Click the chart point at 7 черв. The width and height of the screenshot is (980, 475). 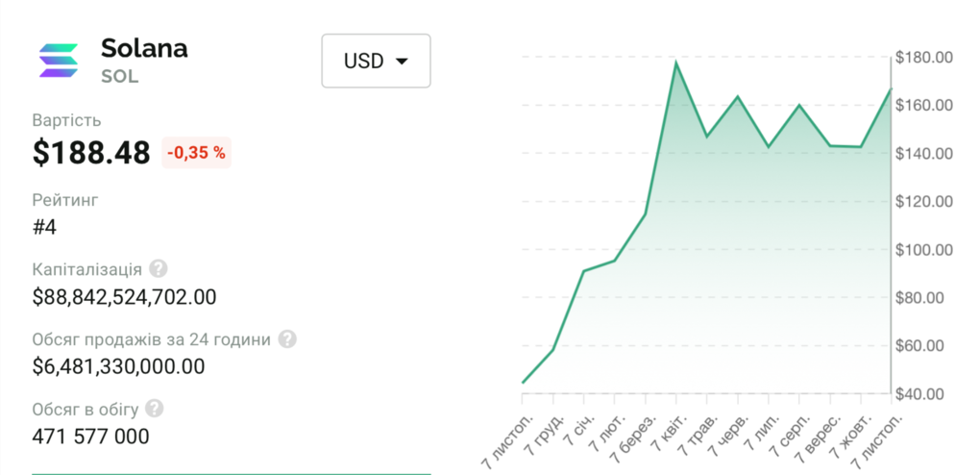[737, 97]
